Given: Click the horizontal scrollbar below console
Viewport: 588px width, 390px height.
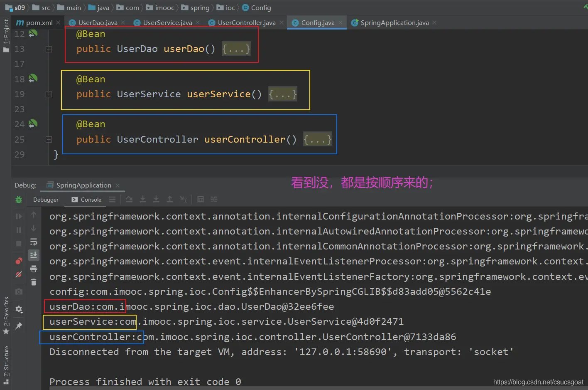Looking at the screenshot, I should 291,388.
